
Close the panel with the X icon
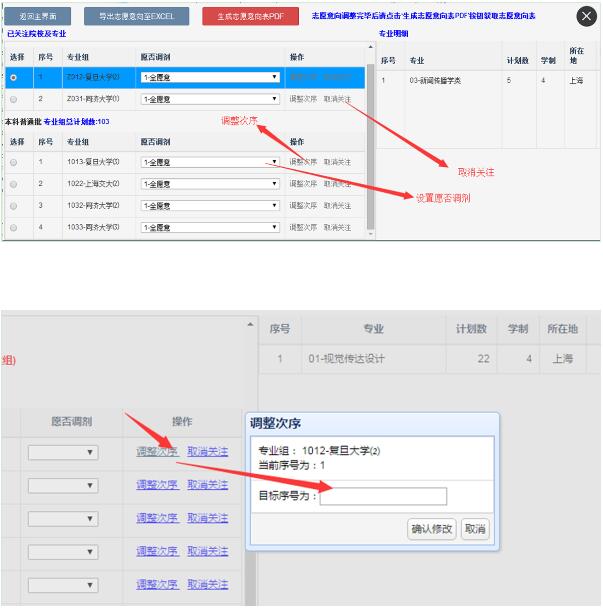pos(586,16)
